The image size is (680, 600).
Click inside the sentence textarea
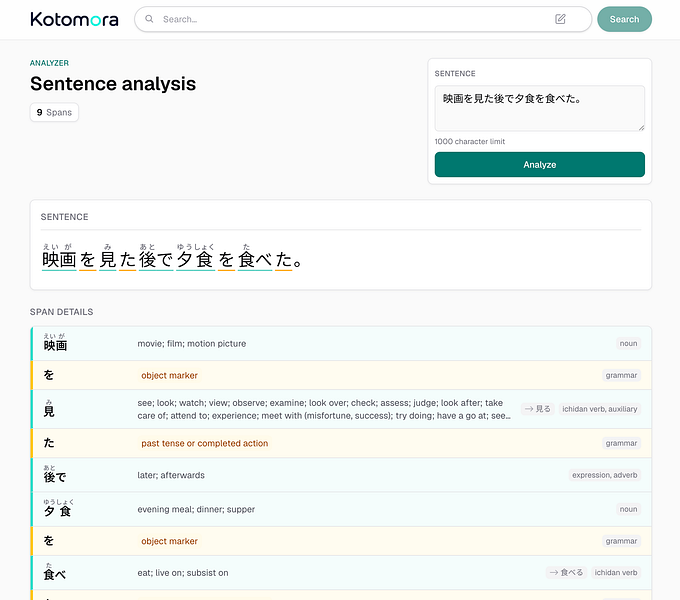[x=539, y=108]
